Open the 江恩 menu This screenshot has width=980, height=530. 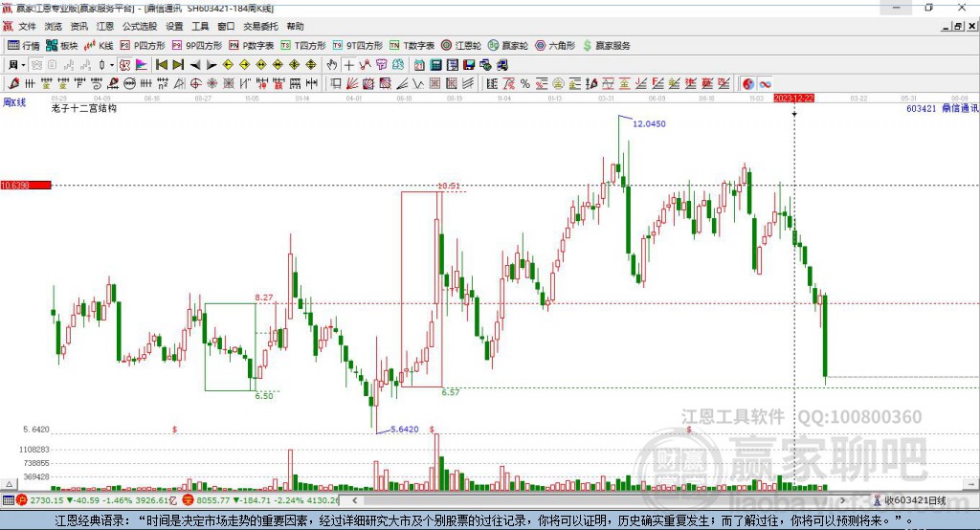tap(105, 26)
